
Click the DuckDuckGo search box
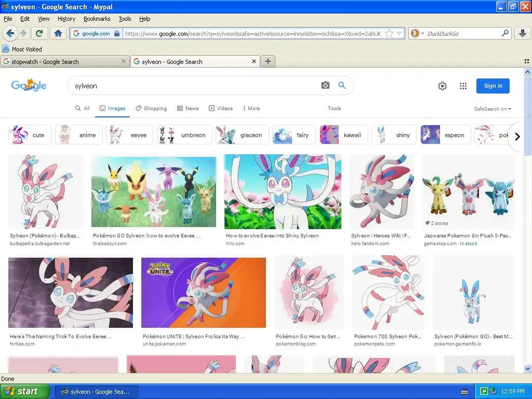click(x=463, y=33)
